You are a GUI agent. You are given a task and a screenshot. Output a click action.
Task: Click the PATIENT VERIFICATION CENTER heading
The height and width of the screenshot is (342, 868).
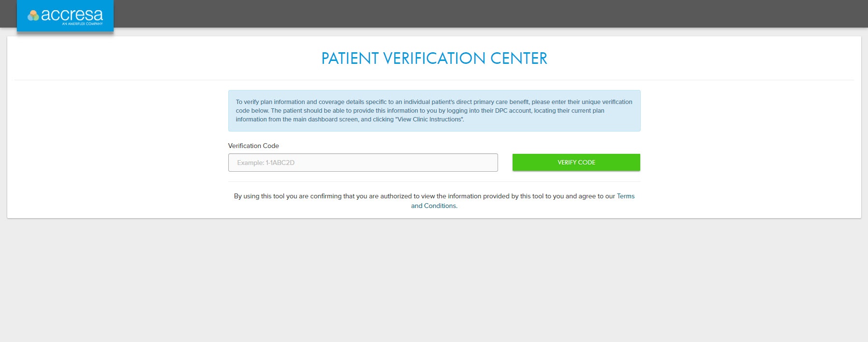[x=434, y=59]
